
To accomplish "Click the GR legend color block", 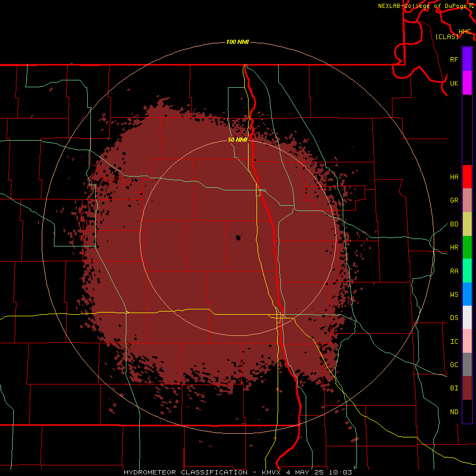I will (467, 200).
